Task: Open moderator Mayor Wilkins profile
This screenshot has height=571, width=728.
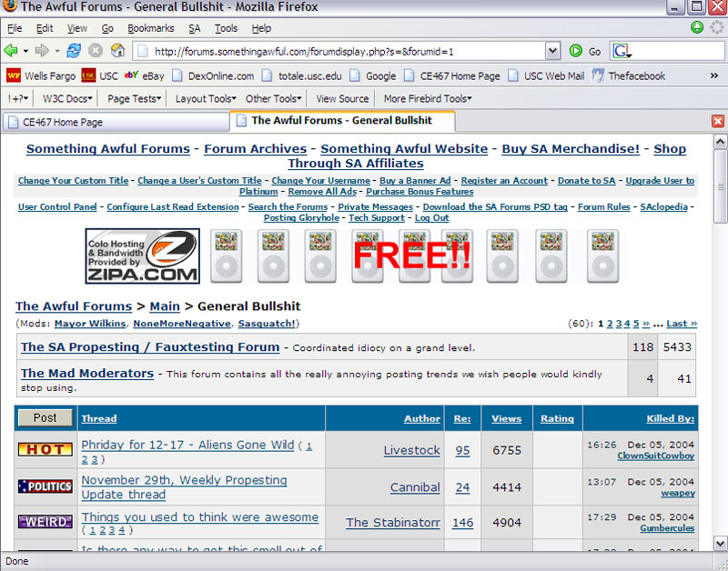Action: coord(90,324)
